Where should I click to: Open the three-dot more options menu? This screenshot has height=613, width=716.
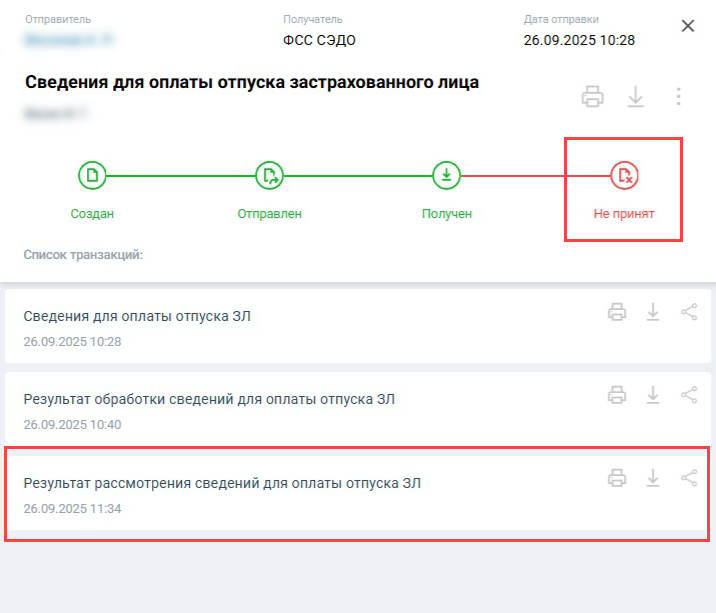[678, 97]
